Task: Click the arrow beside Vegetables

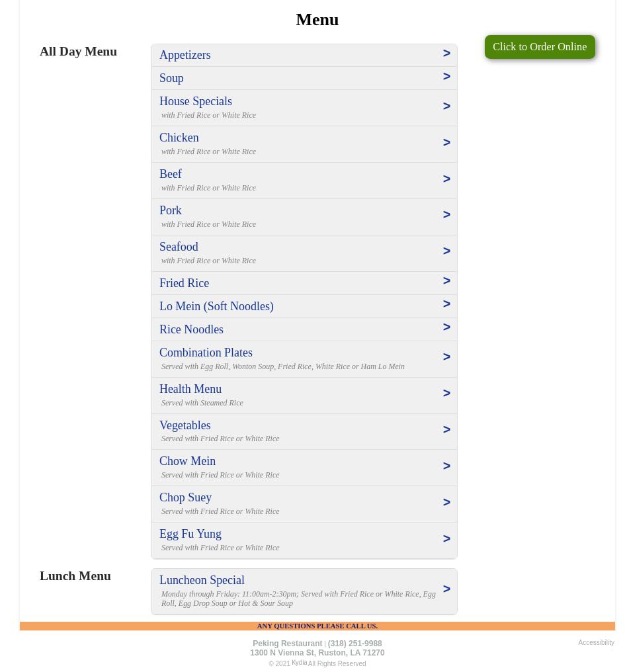Action: (446, 430)
